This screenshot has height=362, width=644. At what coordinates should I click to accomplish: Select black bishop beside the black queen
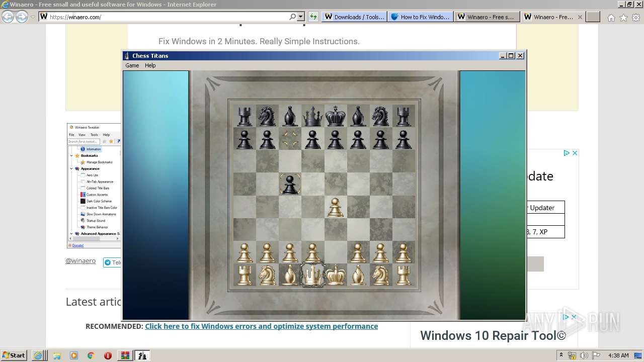pyautogui.click(x=290, y=116)
